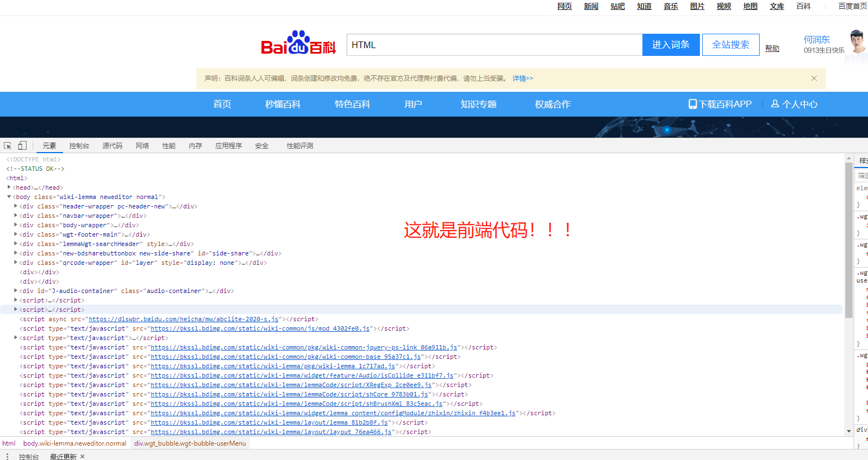Open the 性能 tab
The width and height of the screenshot is (868, 460).
point(169,146)
